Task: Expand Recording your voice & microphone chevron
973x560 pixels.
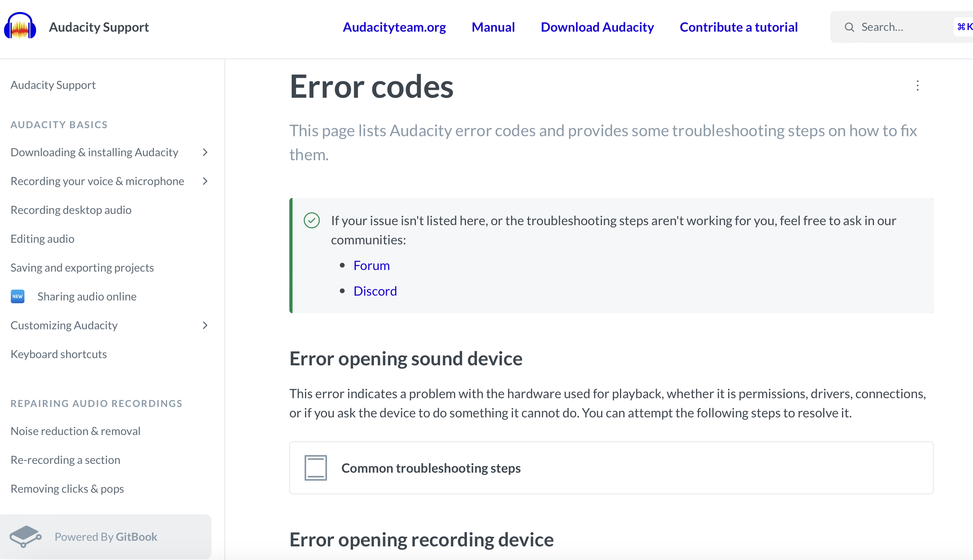Action: (205, 181)
